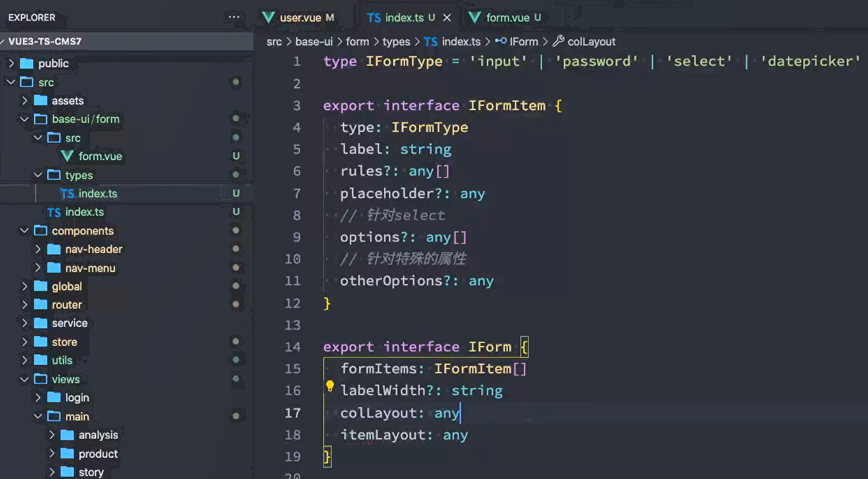
Task: Place cursor after 'any' on colLayout line
Action: (460, 413)
